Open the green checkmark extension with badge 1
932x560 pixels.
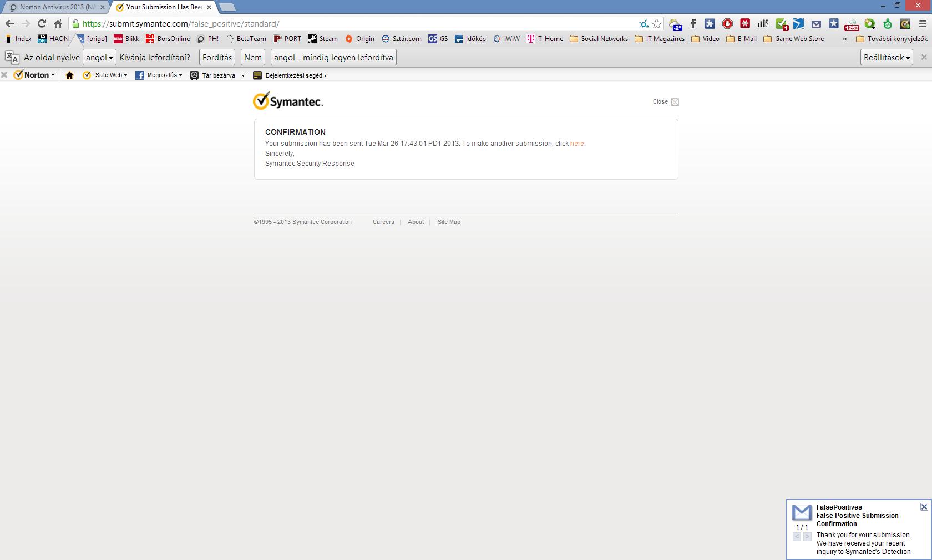point(781,24)
